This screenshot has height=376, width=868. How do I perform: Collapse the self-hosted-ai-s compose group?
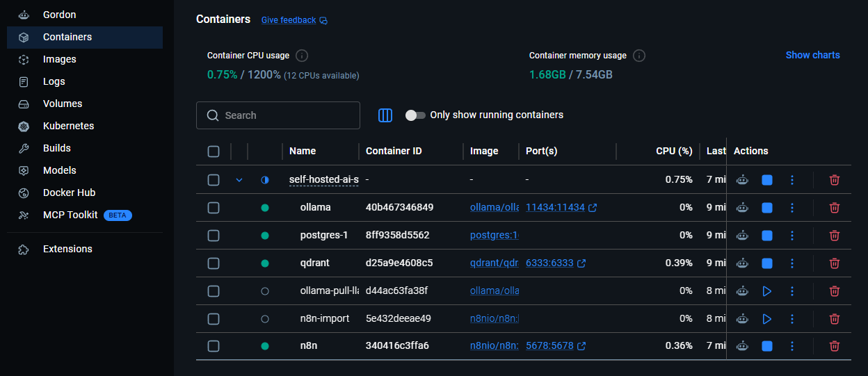[239, 180]
